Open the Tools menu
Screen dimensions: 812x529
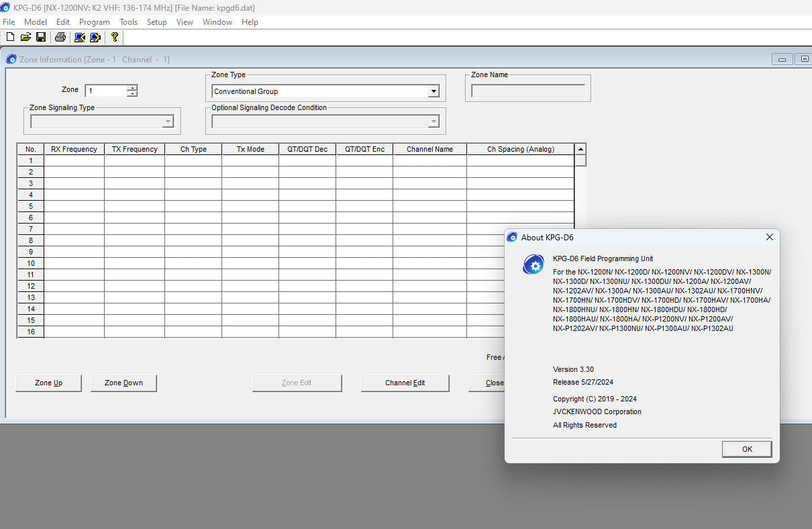pyautogui.click(x=128, y=22)
